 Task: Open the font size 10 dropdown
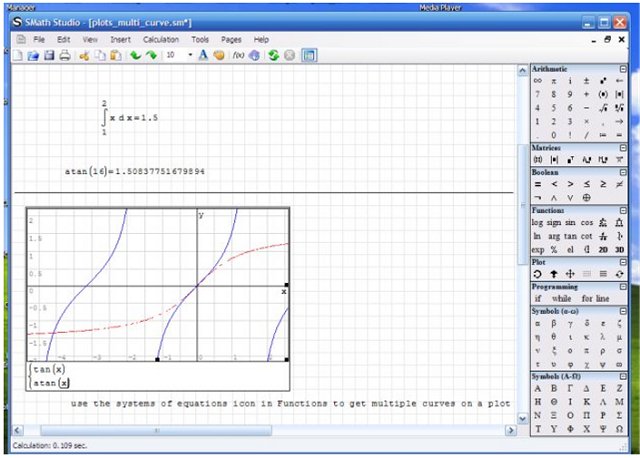[190, 55]
